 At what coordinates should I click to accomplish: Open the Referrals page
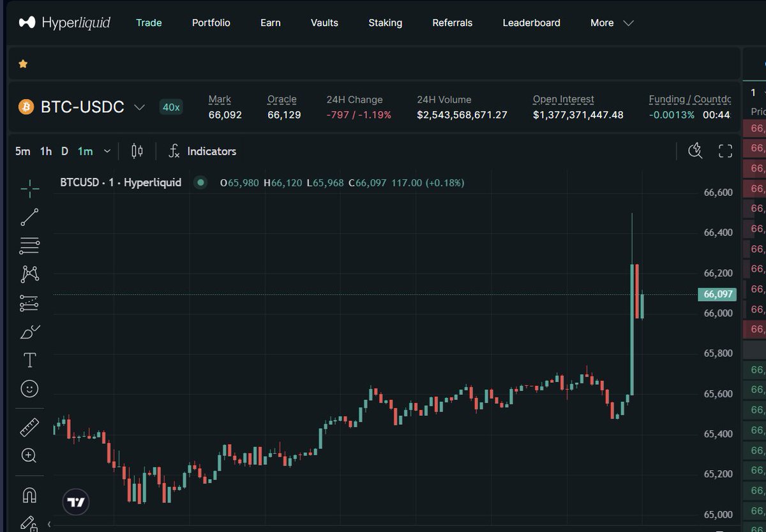click(453, 22)
